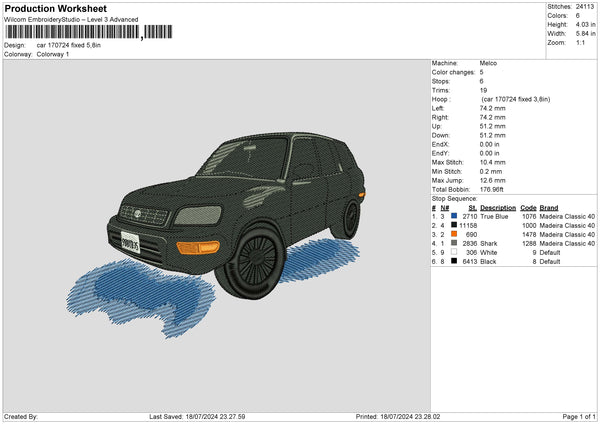Click the 'Shark' description in row 4
The height and width of the screenshot is (424, 600).
point(489,243)
